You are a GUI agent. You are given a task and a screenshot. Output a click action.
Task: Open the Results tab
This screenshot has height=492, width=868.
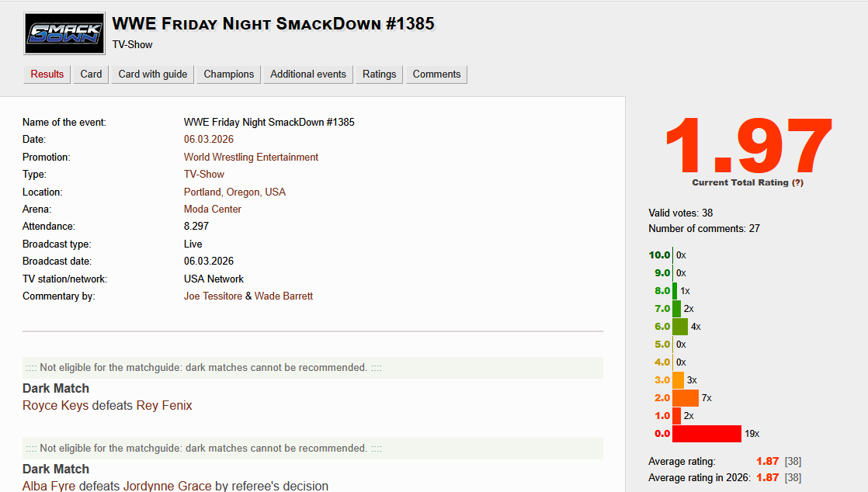[47, 74]
